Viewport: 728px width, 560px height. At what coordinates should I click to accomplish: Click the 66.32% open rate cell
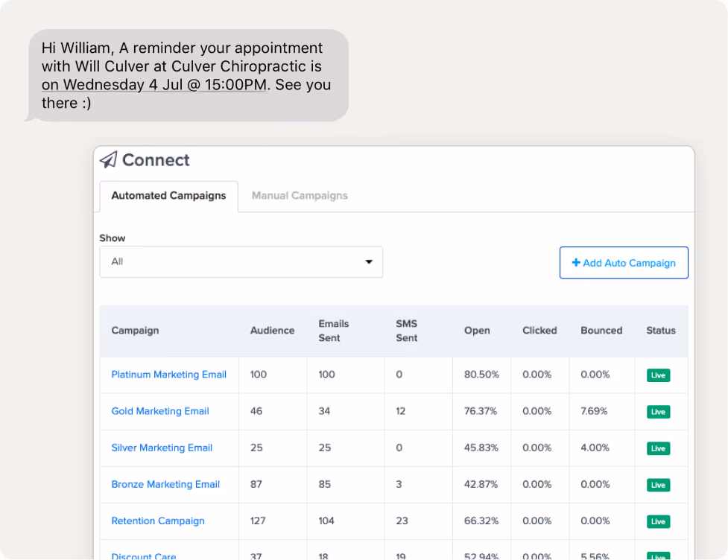pos(481,521)
